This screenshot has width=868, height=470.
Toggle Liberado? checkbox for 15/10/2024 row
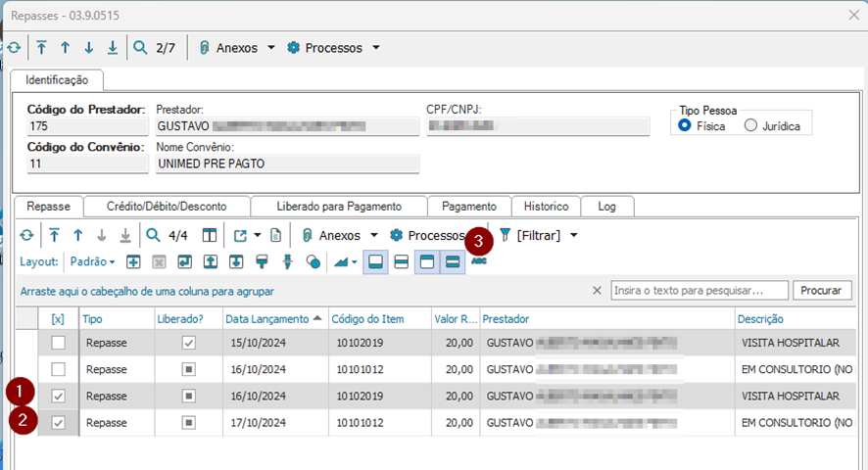189,343
